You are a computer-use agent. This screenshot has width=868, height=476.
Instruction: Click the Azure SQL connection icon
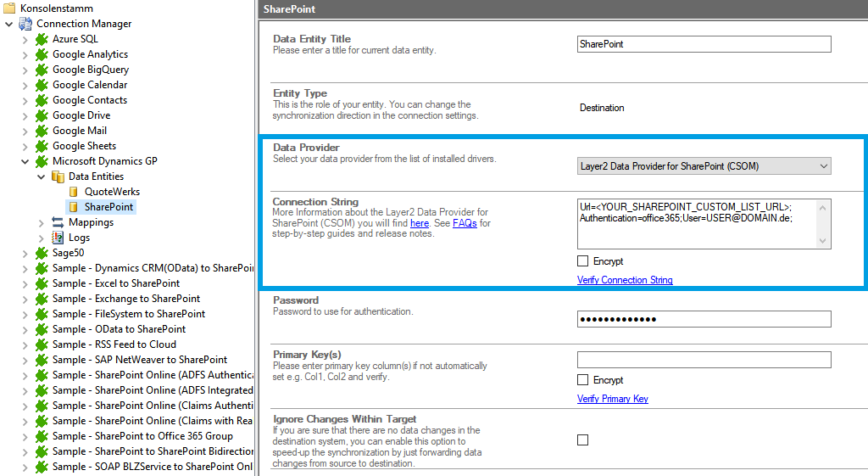[41, 39]
